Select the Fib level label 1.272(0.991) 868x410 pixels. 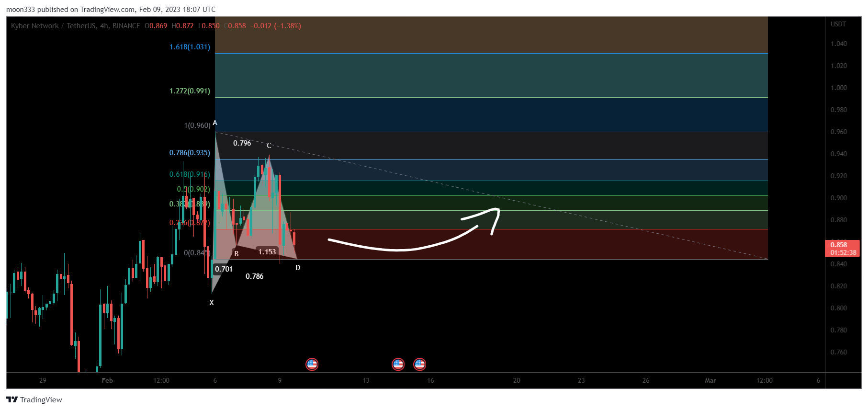pyautogui.click(x=190, y=91)
